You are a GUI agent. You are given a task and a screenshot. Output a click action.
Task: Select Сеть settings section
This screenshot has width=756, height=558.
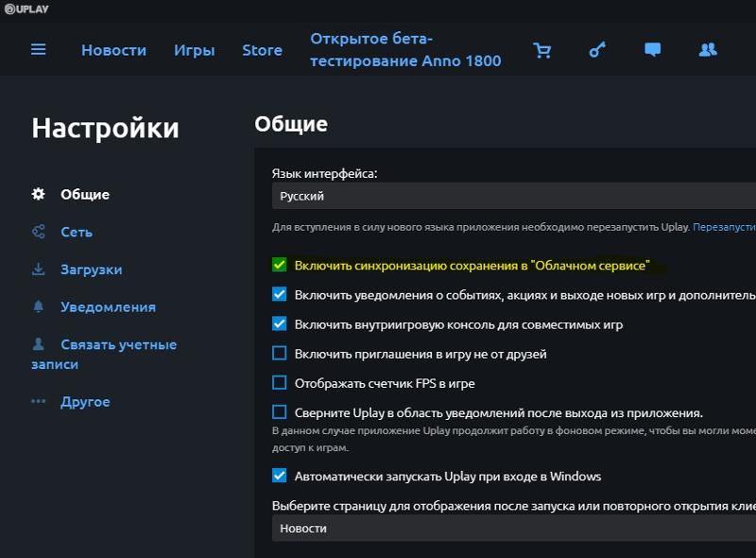click(77, 232)
